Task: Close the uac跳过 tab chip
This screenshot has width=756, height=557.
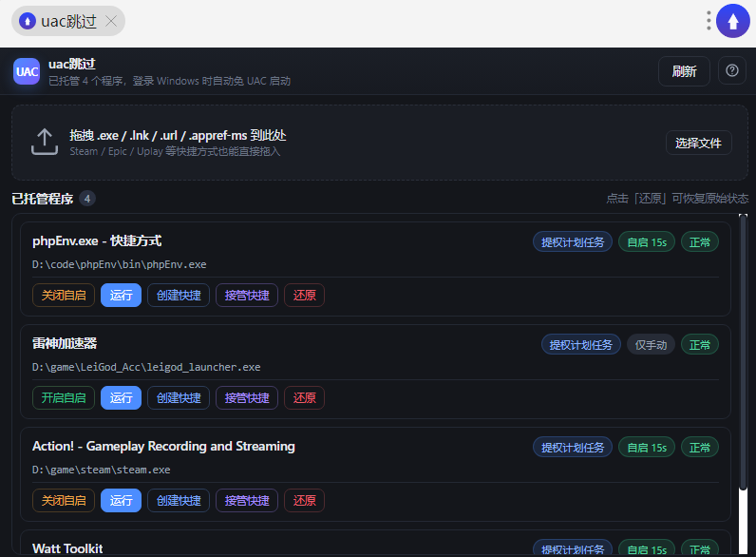Action: point(111,21)
